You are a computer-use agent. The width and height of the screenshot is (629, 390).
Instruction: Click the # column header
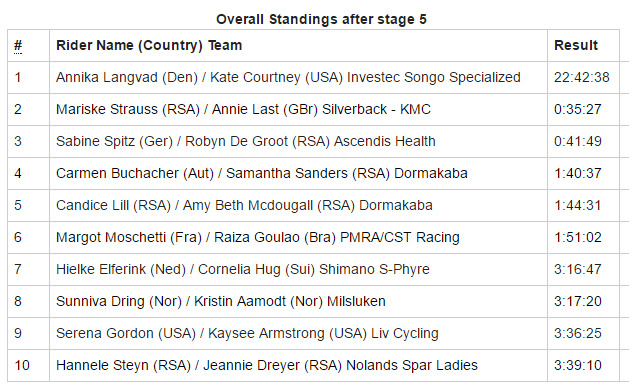click(18, 46)
